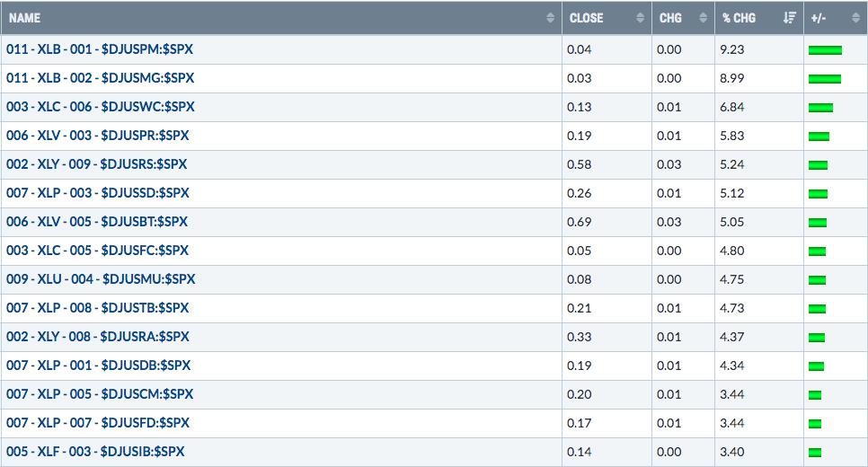Select the 003 - XLC - 006 - $DJUSWC:$SPX row link
Screen dimensions: 868x467
pyautogui.click(x=100, y=107)
